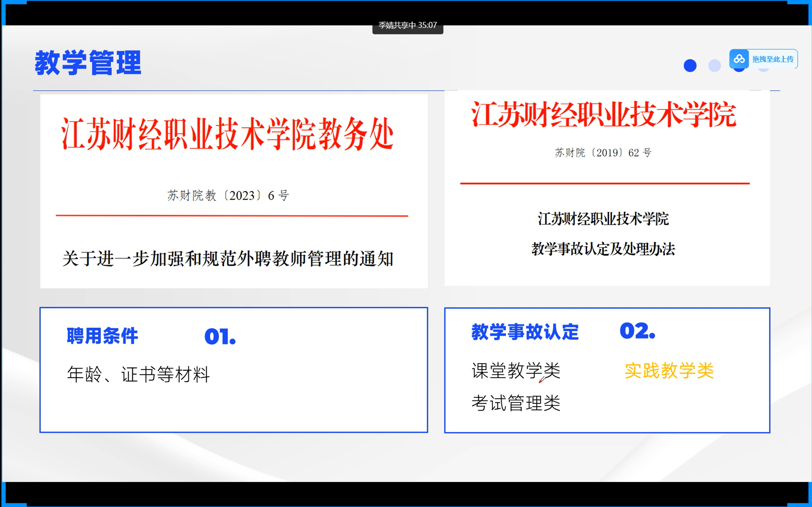812x507 pixels.
Task: Click the text 课堂教学类
Action: pyautogui.click(x=516, y=371)
